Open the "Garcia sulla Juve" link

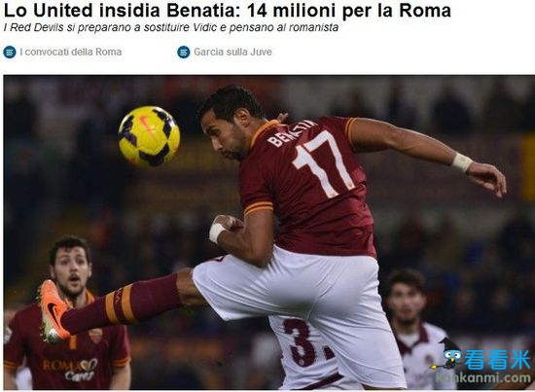[233, 52]
